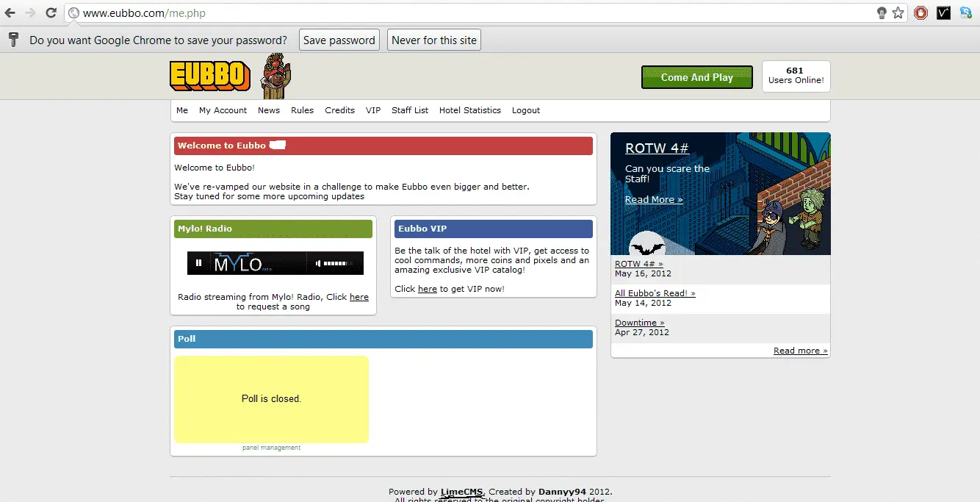Click the Mylo! Radio green header
Screen dimensions: 980x502
(x=273, y=229)
